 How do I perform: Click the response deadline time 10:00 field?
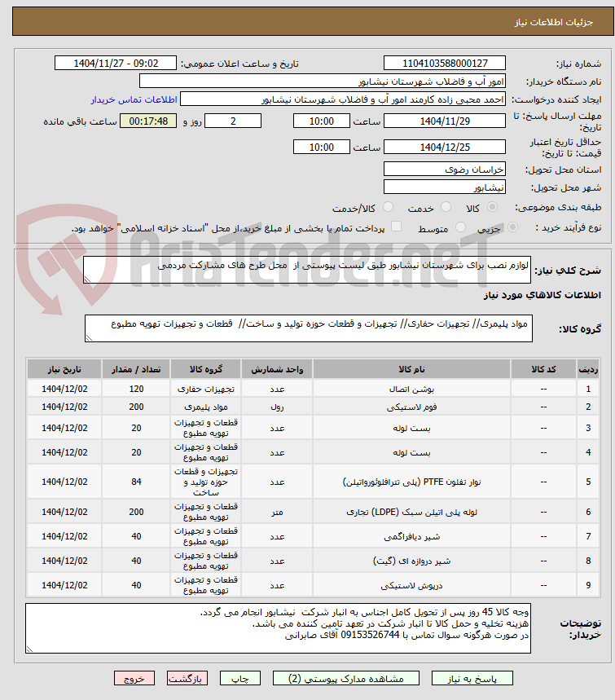tap(321, 121)
